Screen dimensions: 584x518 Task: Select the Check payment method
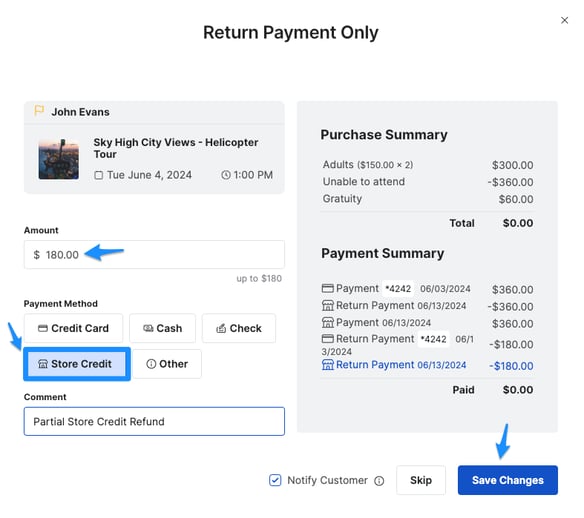click(x=239, y=328)
